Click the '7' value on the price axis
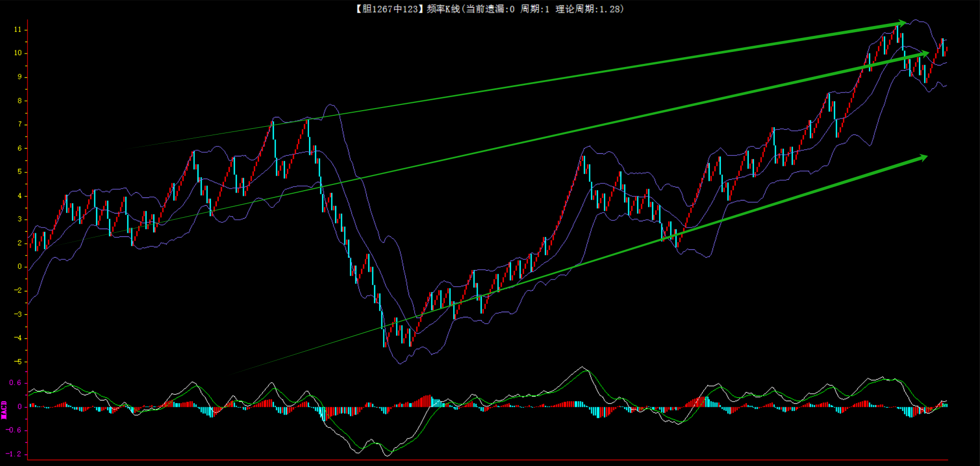 20,124
